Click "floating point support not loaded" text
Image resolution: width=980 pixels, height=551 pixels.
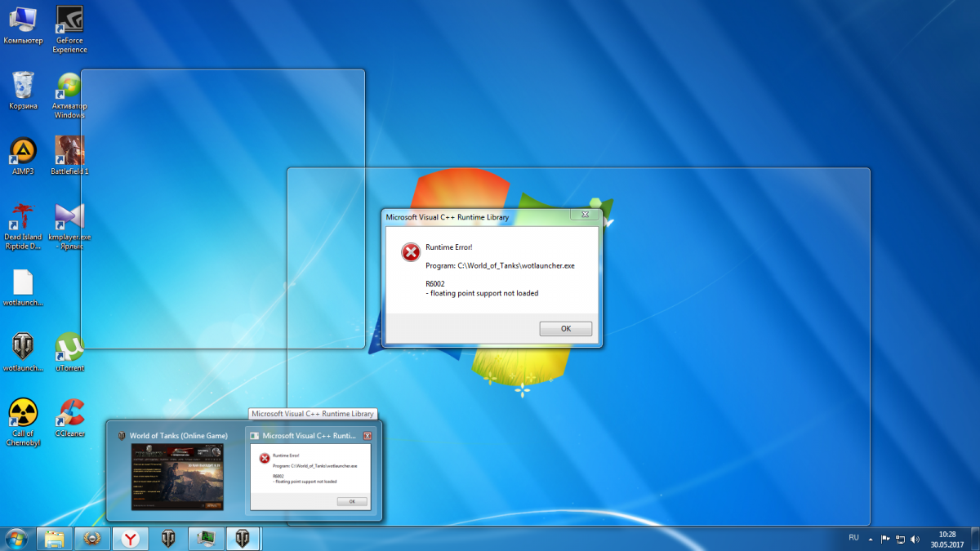pyautogui.click(x=482, y=293)
